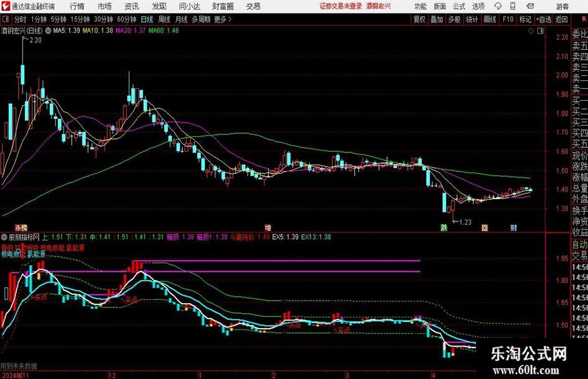Viewport: 588px width, 379px height.
Task: Open the 选项 menu
Action: point(478,6)
